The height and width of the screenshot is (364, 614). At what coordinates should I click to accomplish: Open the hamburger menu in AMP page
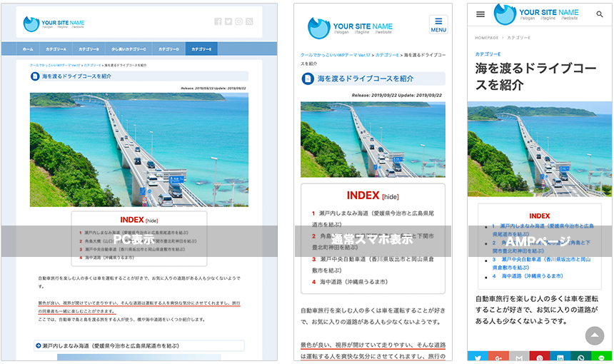coord(480,14)
